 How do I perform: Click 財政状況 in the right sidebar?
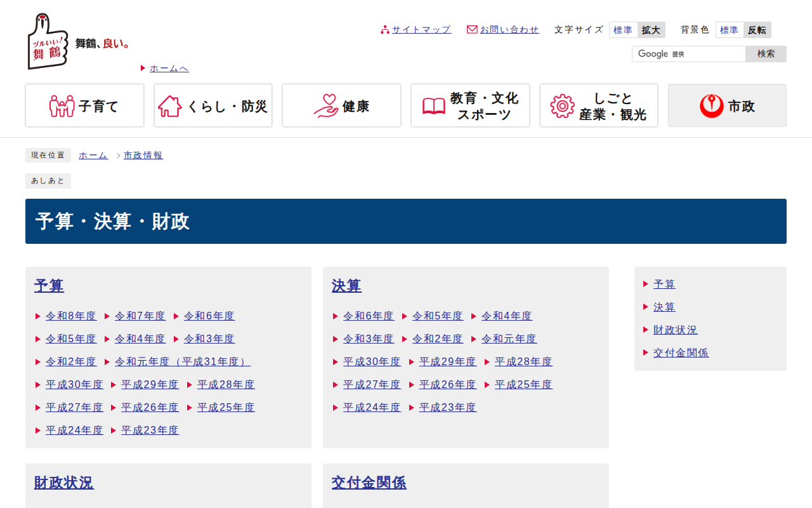675,330
